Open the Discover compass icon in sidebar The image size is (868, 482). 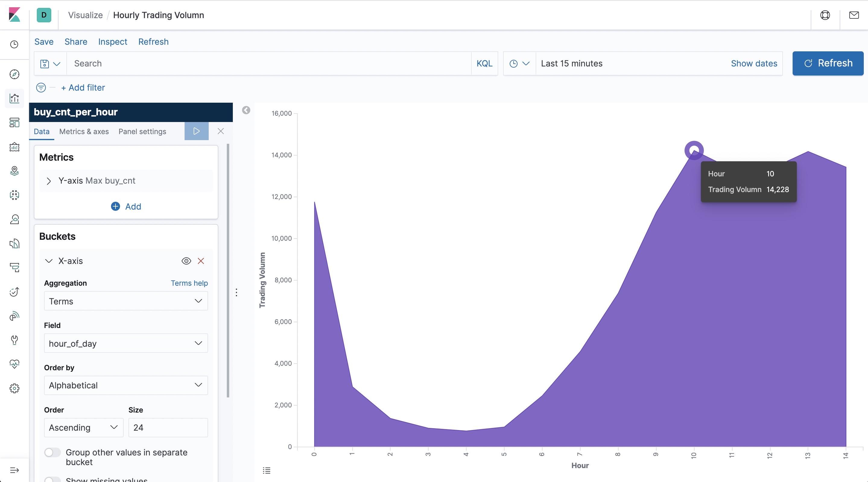14,74
